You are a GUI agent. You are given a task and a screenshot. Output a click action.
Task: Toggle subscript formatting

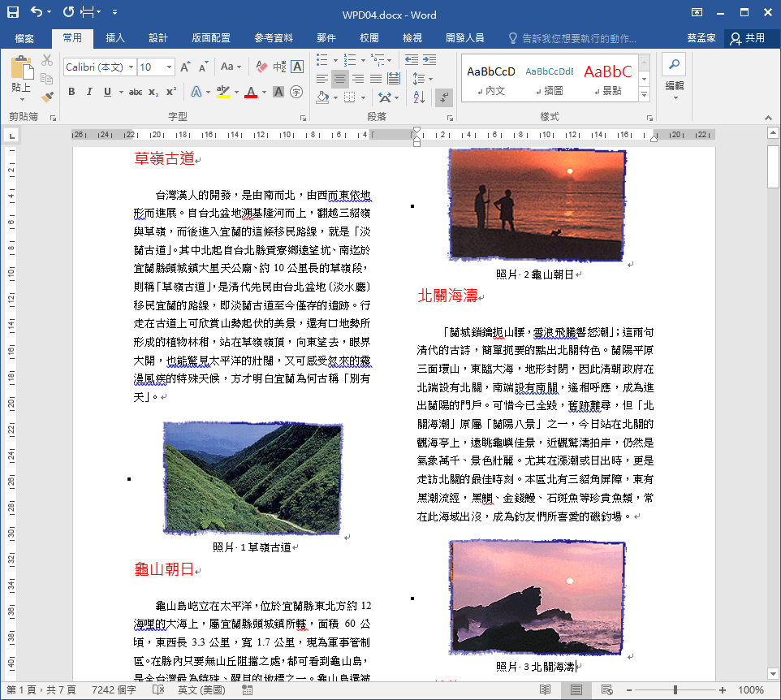point(154,92)
